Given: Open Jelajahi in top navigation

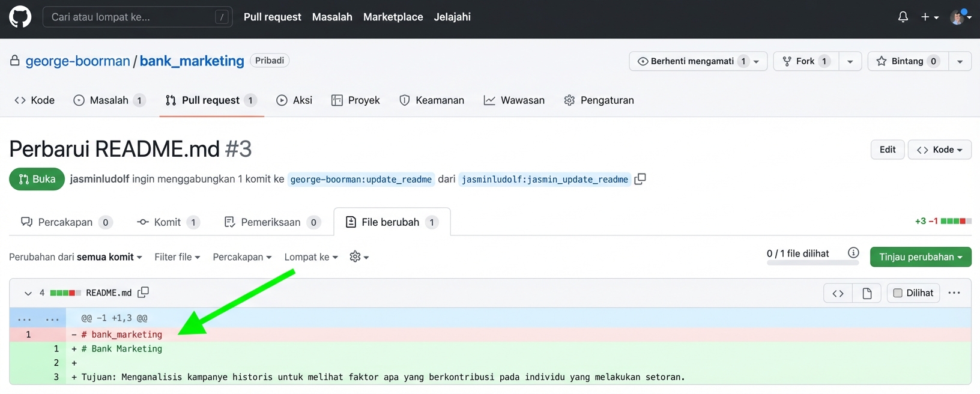Looking at the screenshot, I should [452, 17].
